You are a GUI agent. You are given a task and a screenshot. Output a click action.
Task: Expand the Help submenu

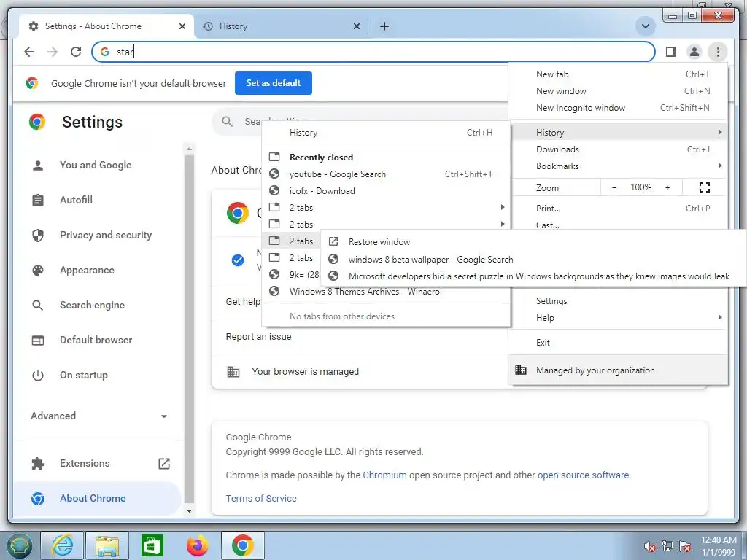[x=618, y=318]
